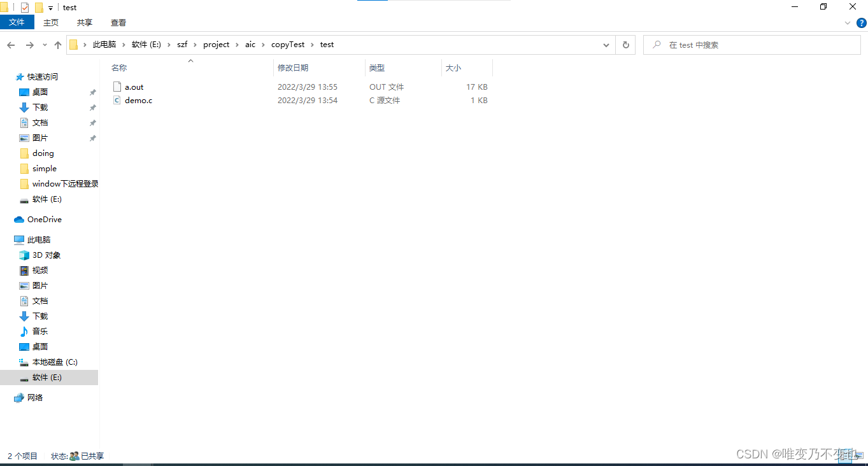Select 此电脑 in the navigation pane

point(39,239)
